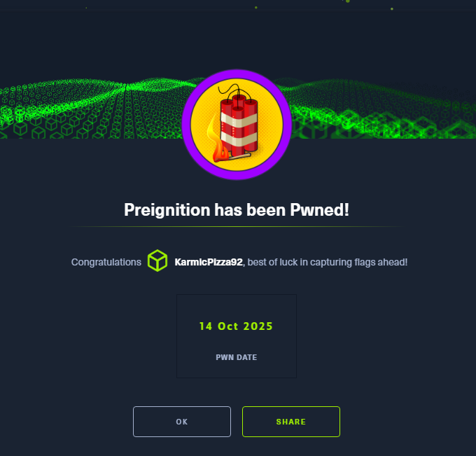
Task: Select the "Preignition has been Pwned!" heading
Action: click(x=237, y=209)
